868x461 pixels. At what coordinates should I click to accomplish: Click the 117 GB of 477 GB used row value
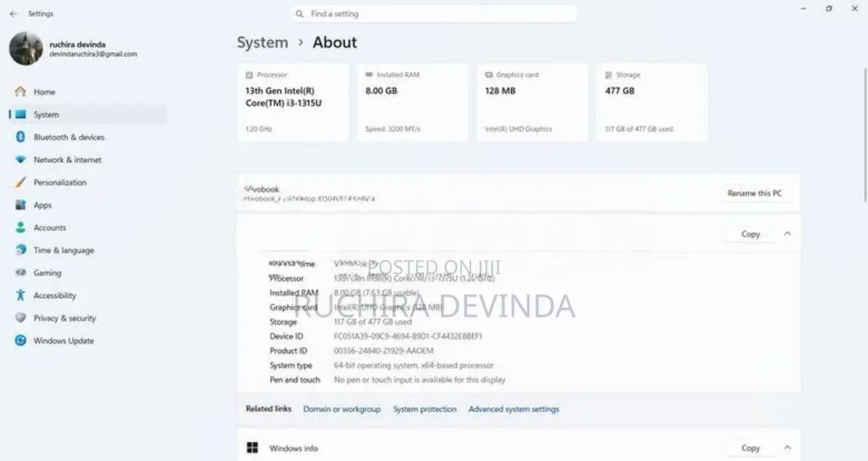373,321
